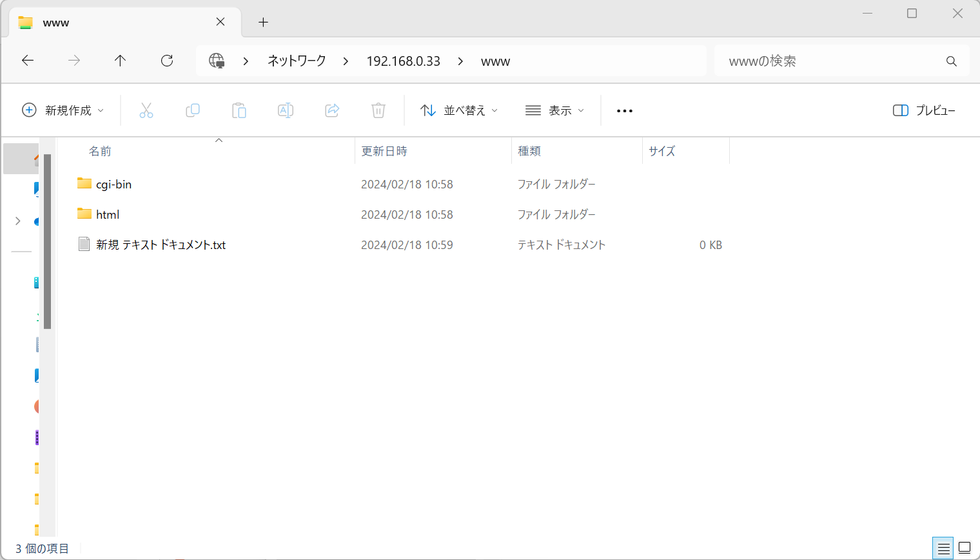
Task: Open the 新規作成 dropdown
Action: coord(63,110)
